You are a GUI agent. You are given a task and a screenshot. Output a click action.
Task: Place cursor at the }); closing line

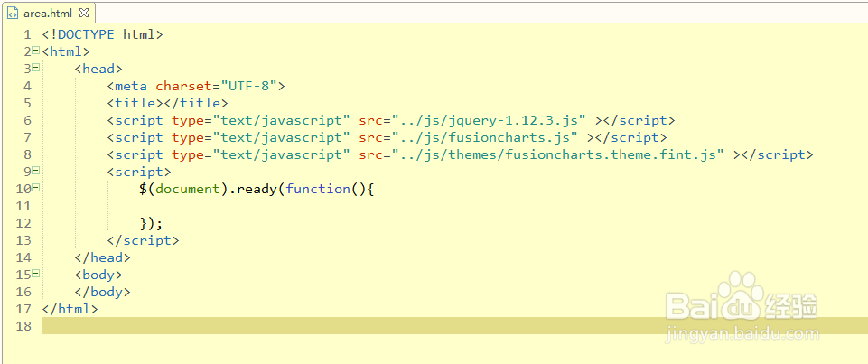(151, 223)
